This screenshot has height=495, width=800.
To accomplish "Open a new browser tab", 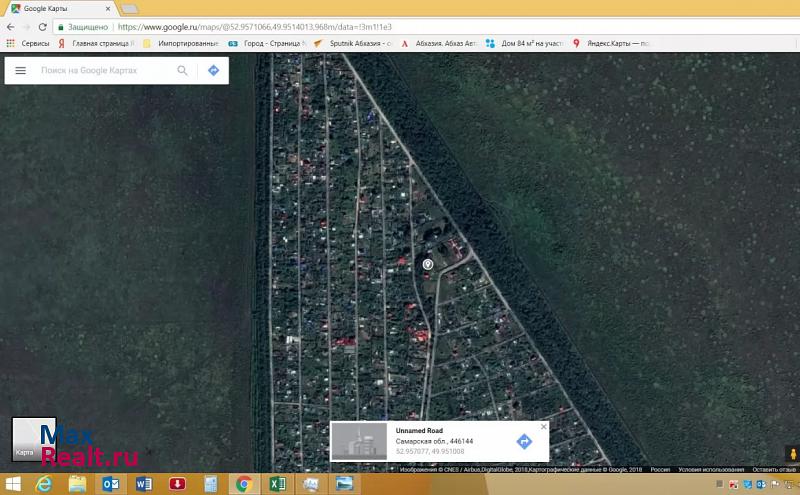I will pos(130,9).
